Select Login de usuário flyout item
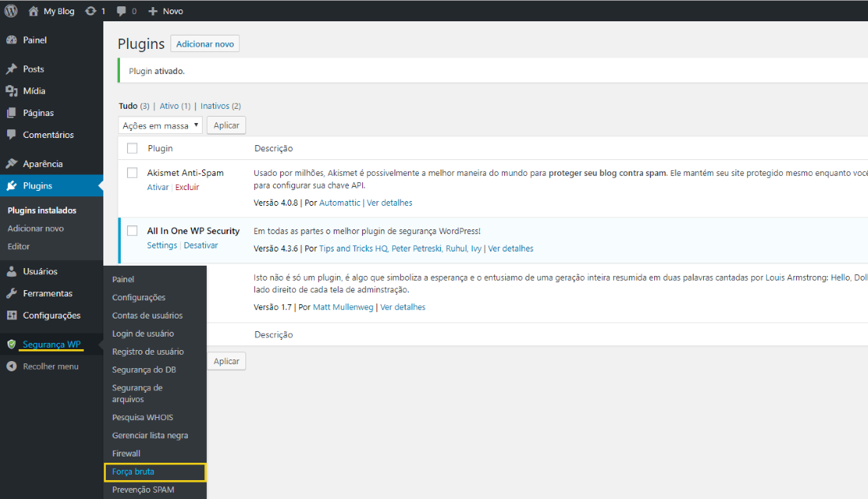The width and height of the screenshot is (868, 499). pos(143,333)
